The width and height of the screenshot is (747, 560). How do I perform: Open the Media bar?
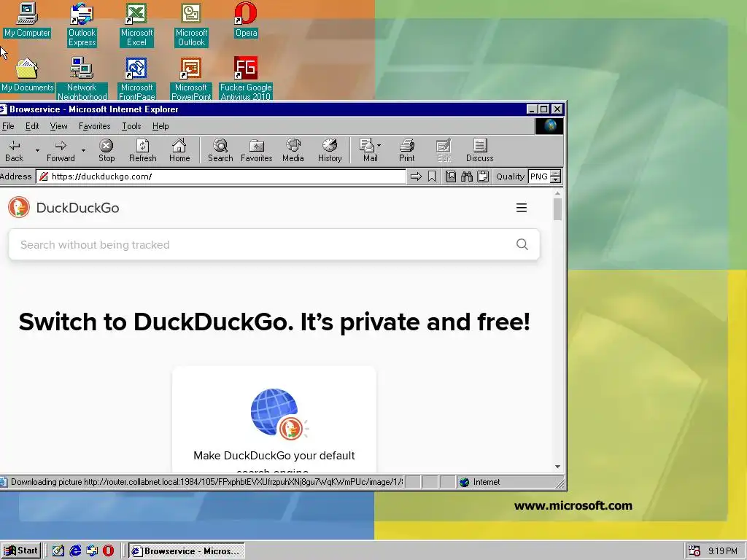[x=293, y=150]
